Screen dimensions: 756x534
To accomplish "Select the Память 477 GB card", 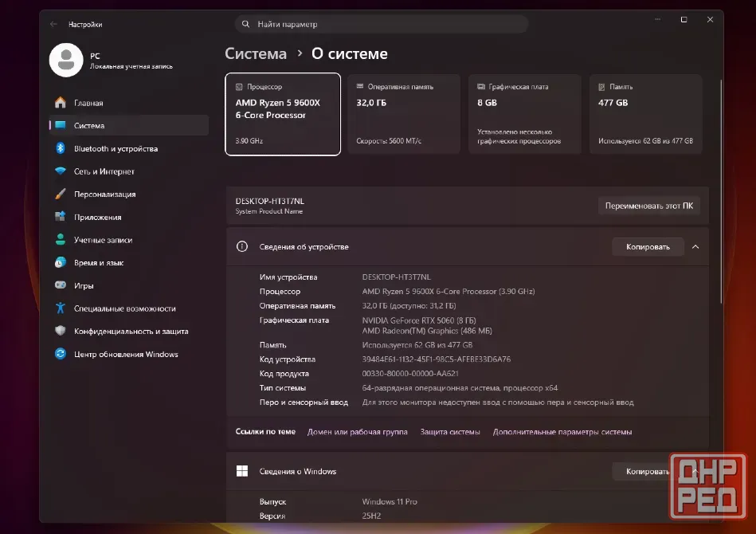I will (645, 114).
